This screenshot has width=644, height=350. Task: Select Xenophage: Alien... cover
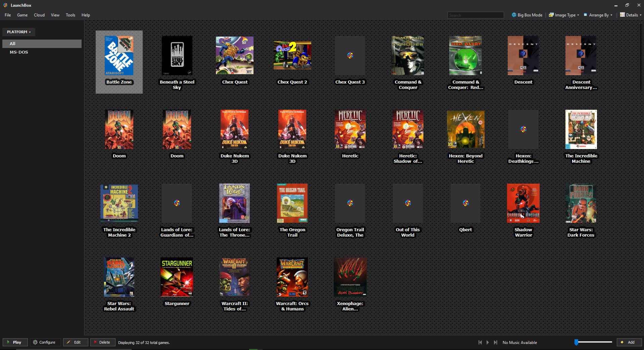(x=350, y=277)
